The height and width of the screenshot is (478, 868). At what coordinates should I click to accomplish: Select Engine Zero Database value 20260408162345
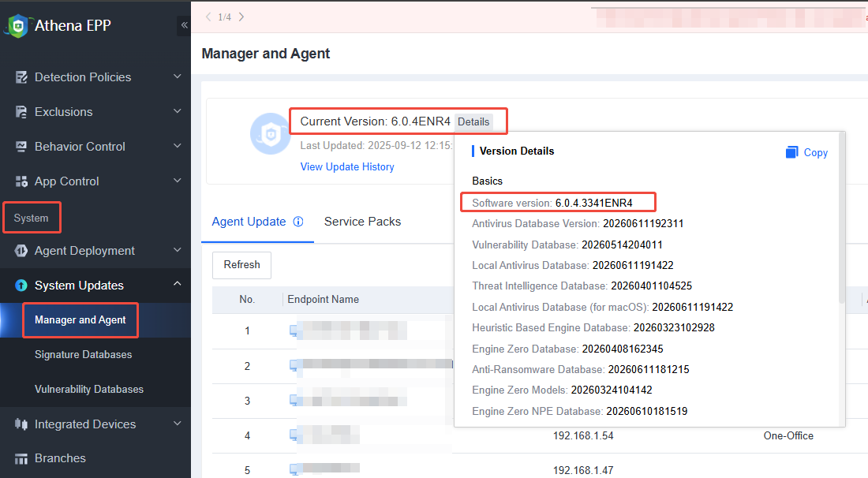(623, 349)
